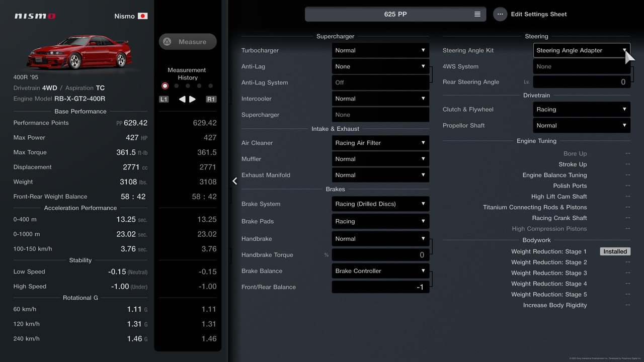Viewport: 644px width, 362px height.
Task: Collapse the panel with left chevron
Action: [234, 181]
